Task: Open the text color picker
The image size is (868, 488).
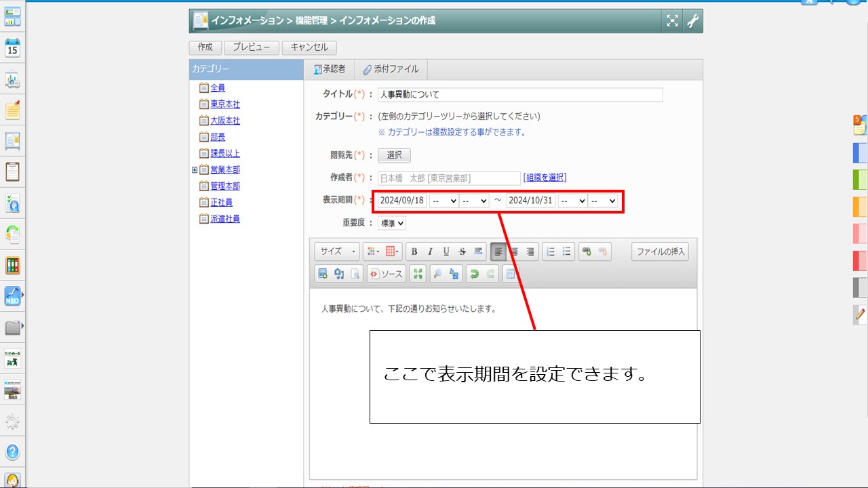Action: point(373,251)
